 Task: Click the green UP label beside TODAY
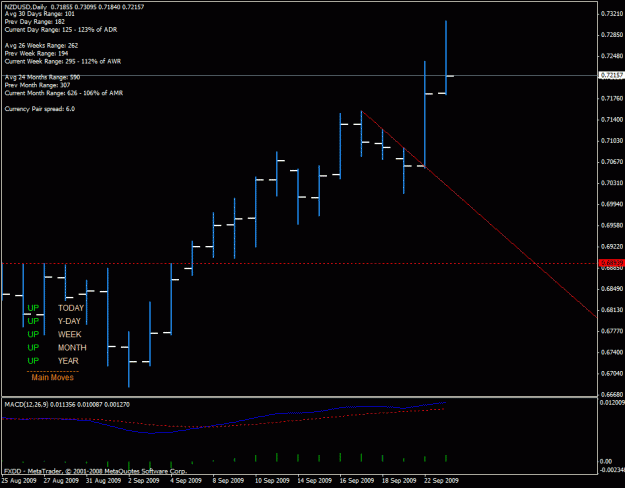(x=33, y=308)
